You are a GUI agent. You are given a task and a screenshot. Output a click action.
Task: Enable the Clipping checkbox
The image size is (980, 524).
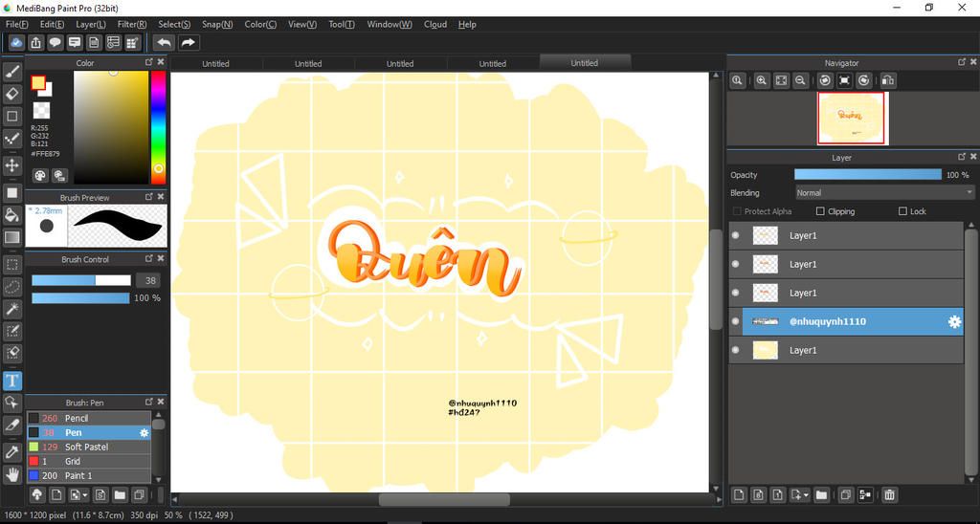820,211
